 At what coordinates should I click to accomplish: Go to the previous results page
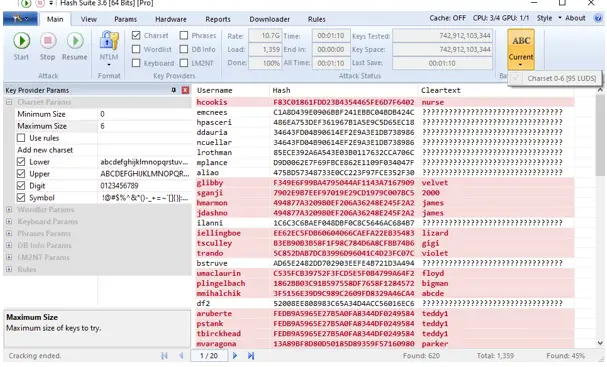pyautogui.click(x=181, y=355)
